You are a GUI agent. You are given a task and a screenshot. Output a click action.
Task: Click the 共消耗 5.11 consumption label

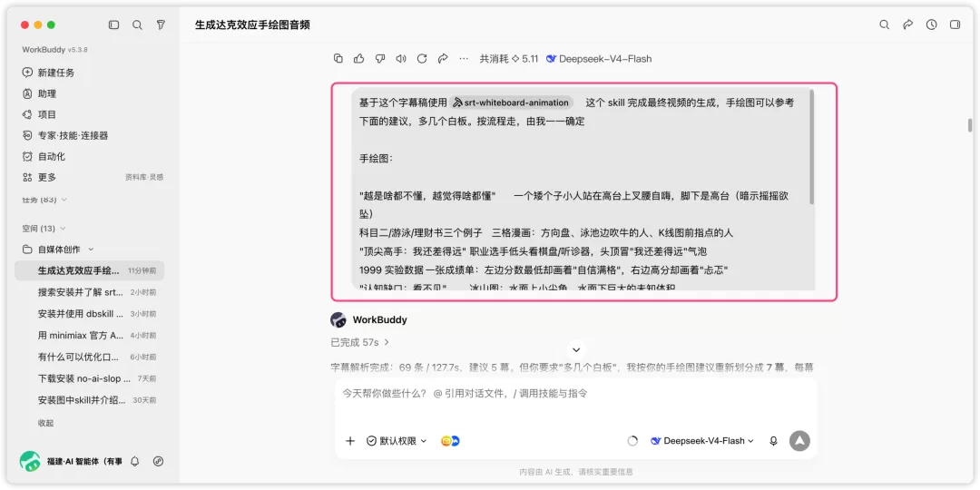[x=509, y=59]
